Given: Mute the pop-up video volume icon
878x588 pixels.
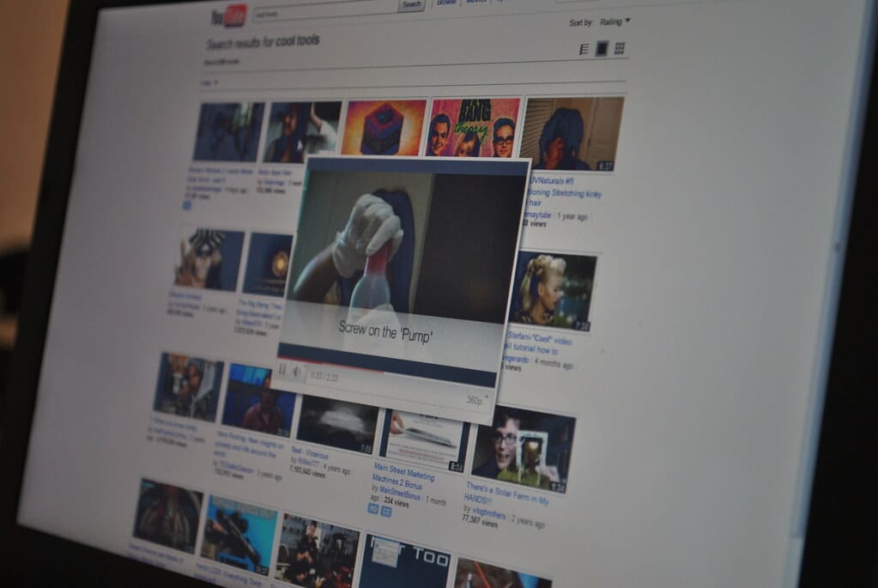Looking at the screenshot, I should [x=297, y=372].
